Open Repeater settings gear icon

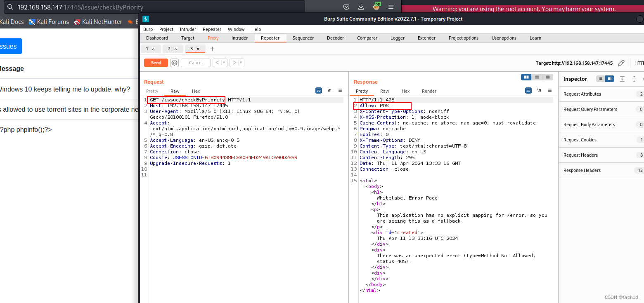coord(175,63)
